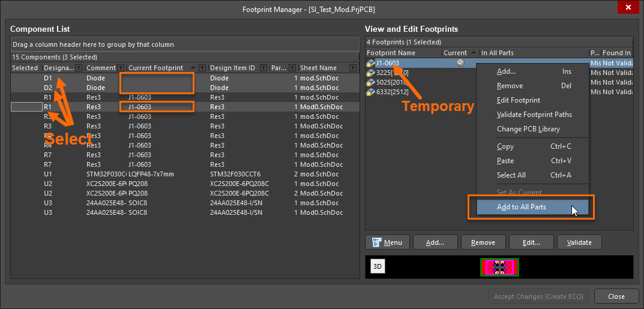Click the Close button at the bottom right
Image resolution: width=644 pixels, height=309 pixels.
coord(616,296)
